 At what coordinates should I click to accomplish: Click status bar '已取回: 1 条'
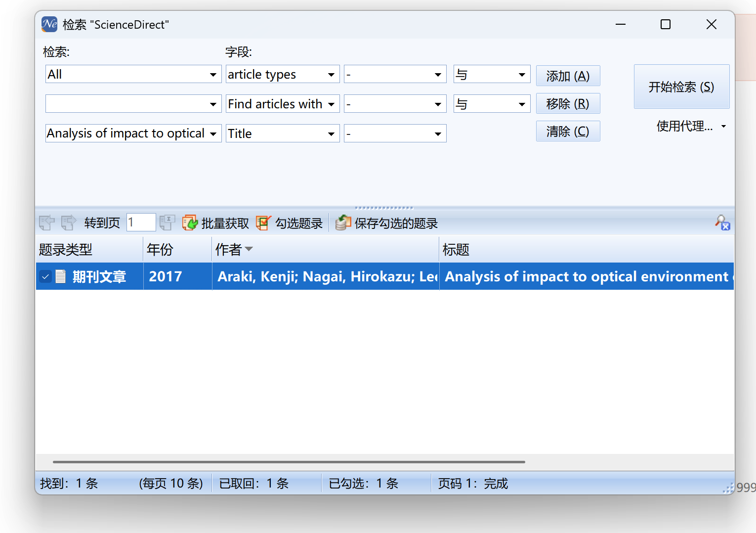(x=254, y=484)
